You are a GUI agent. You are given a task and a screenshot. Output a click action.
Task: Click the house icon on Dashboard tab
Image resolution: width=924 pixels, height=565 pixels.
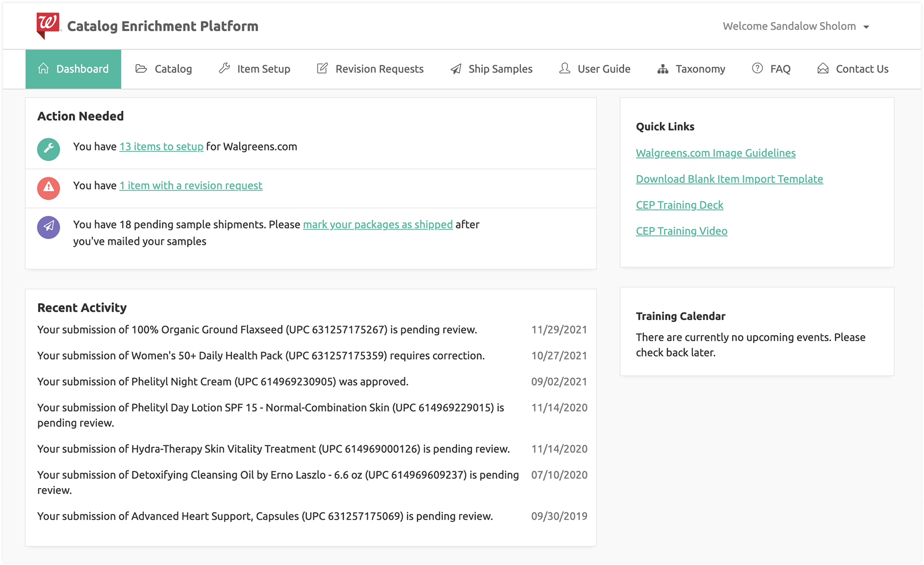[x=43, y=69]
